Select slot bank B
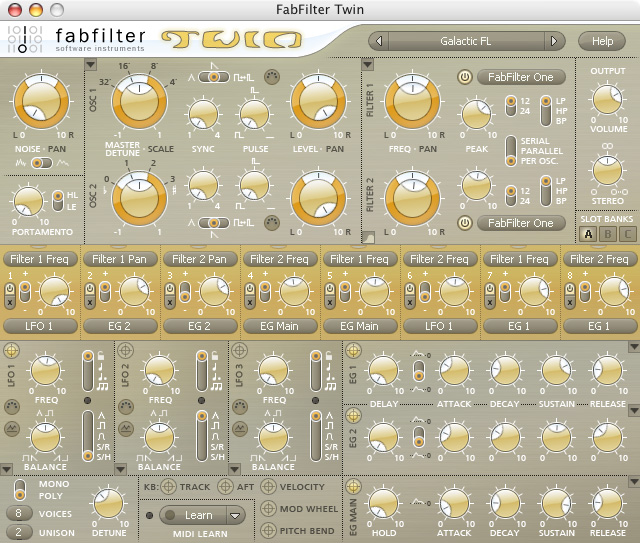 click(608, 234)
